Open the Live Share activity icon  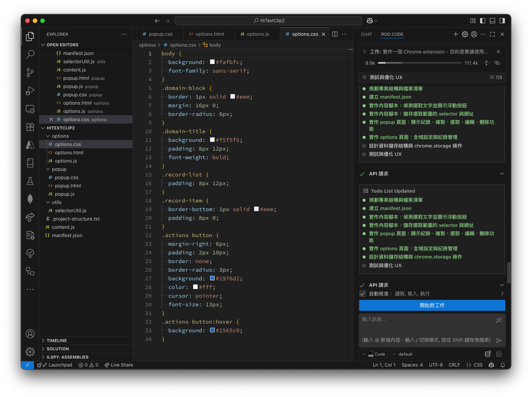(x=30, y=217)
